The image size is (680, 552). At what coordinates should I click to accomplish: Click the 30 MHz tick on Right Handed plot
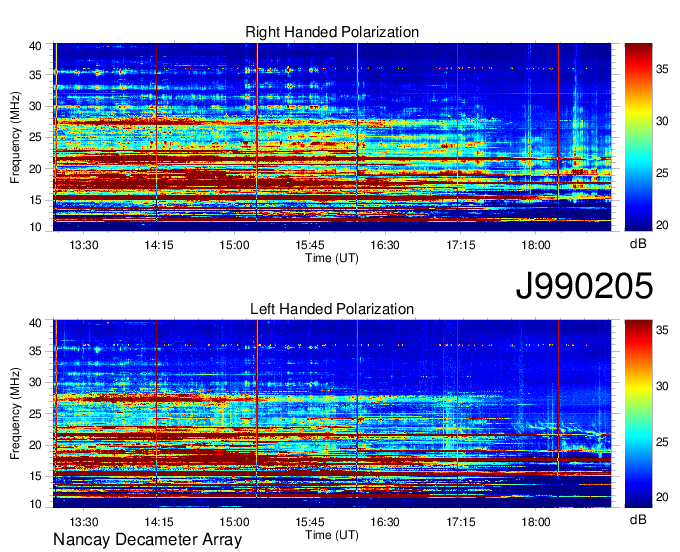coord(36,106)
